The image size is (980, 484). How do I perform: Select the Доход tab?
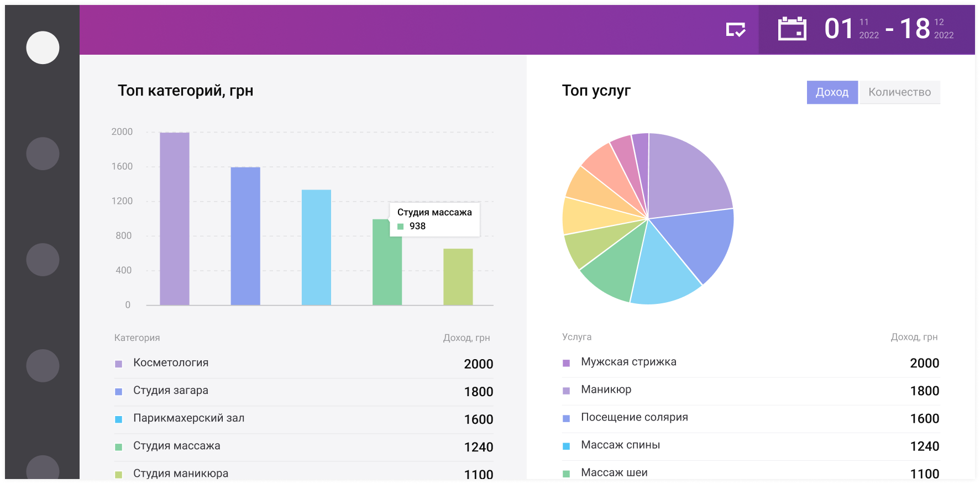pyautogui.click(x=832, y=92)
